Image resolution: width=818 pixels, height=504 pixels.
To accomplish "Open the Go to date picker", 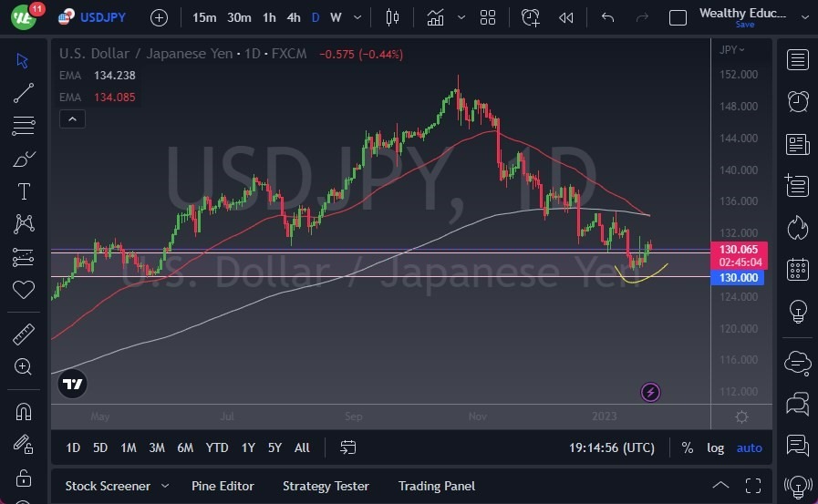I will click(x=348, y=447).
